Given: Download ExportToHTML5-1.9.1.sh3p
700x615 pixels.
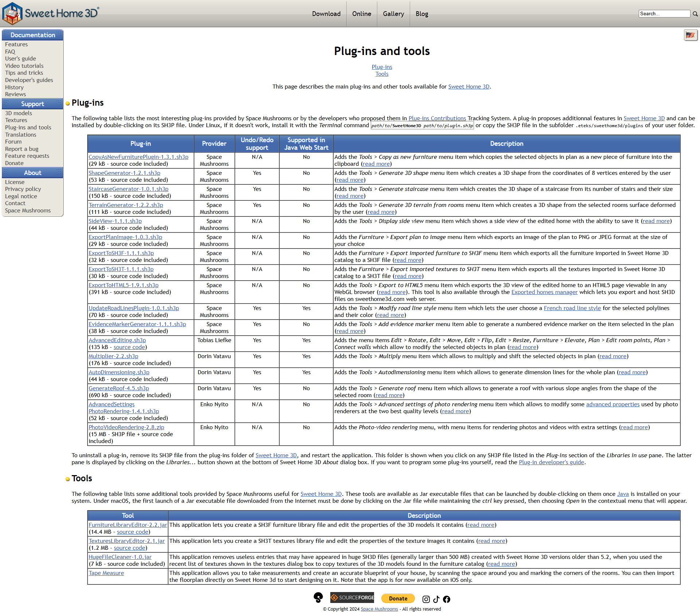Looking at the screenshot, I should tap(124, 285).
